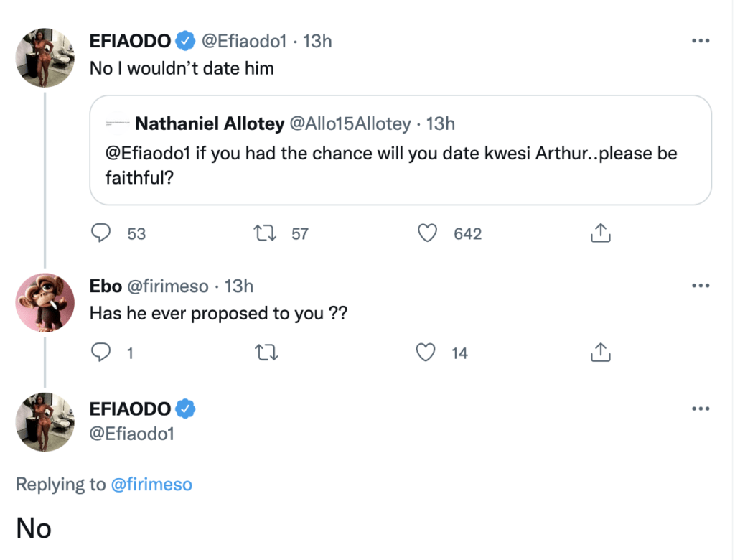Click the 13h timestamp on Ebo's tweet
Image resolution: width=735 pixels, height=560 pixels.
(239, 286)
